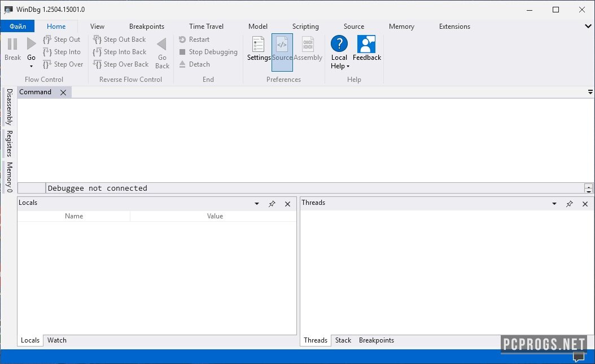Click the Break pause icon
The height and width of the screenshot is (364, 595).
coord(12,44)
